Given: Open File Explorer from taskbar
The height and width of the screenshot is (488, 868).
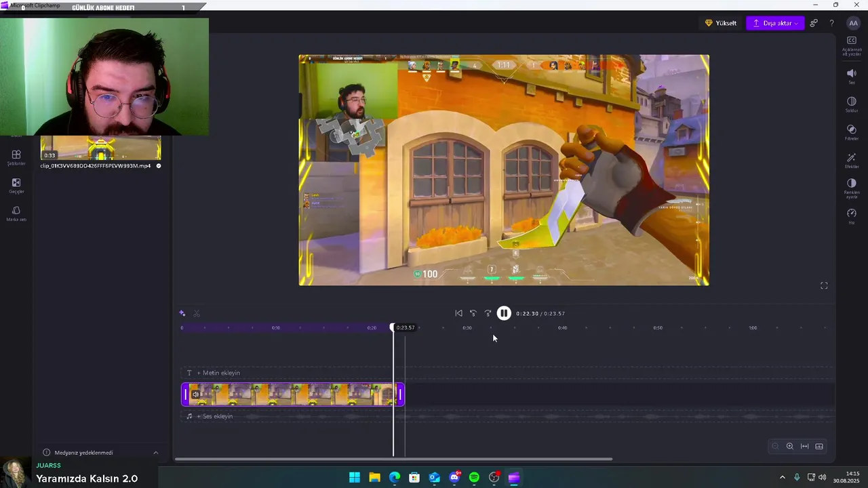Looking at the screenshot, I should (x=374, y=478).
